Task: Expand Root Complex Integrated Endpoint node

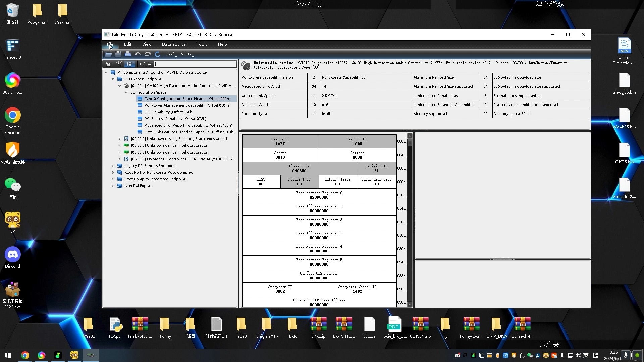Action: [113, 179]
